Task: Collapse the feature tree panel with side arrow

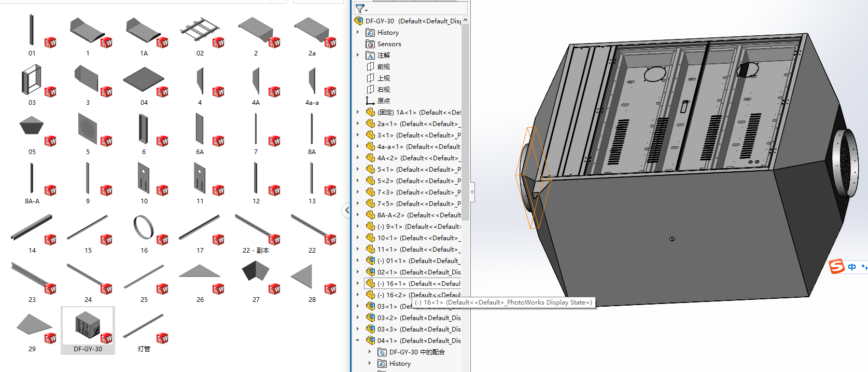Action: 347,210
